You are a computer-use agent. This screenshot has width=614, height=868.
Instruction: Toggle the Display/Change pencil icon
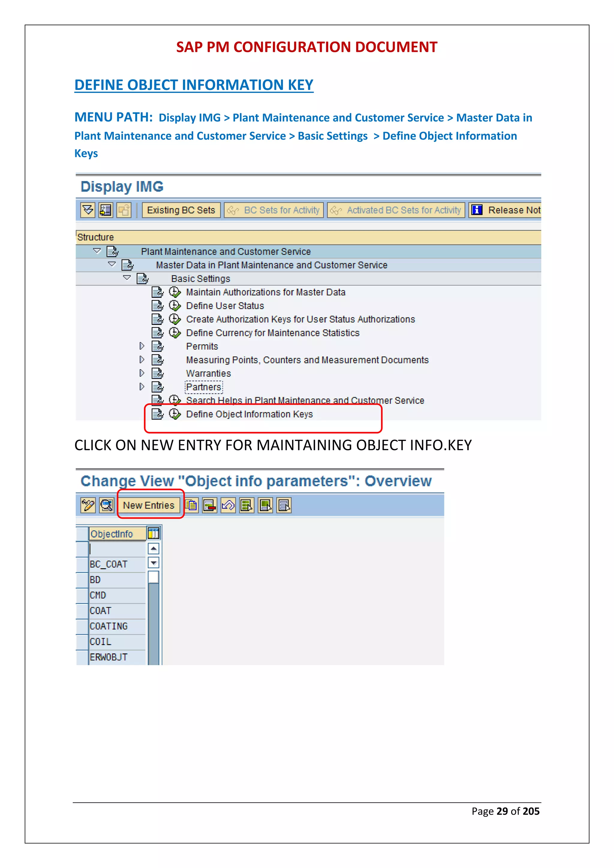pyautogui.click(x=88, y=505)
